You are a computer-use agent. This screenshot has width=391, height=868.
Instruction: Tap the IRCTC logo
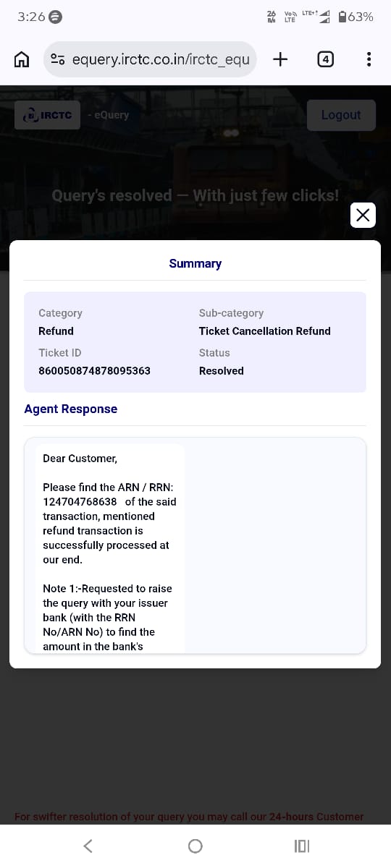(47, 115)
